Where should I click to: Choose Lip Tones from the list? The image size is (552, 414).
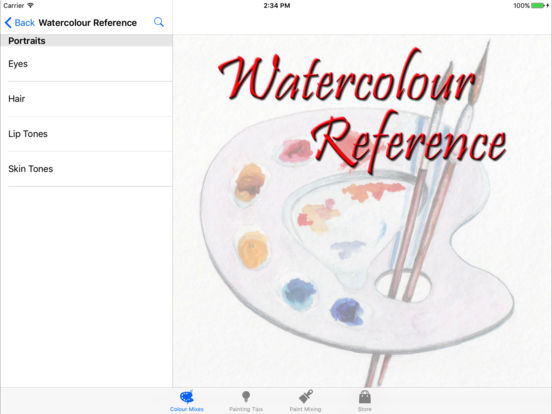(86, 134)
